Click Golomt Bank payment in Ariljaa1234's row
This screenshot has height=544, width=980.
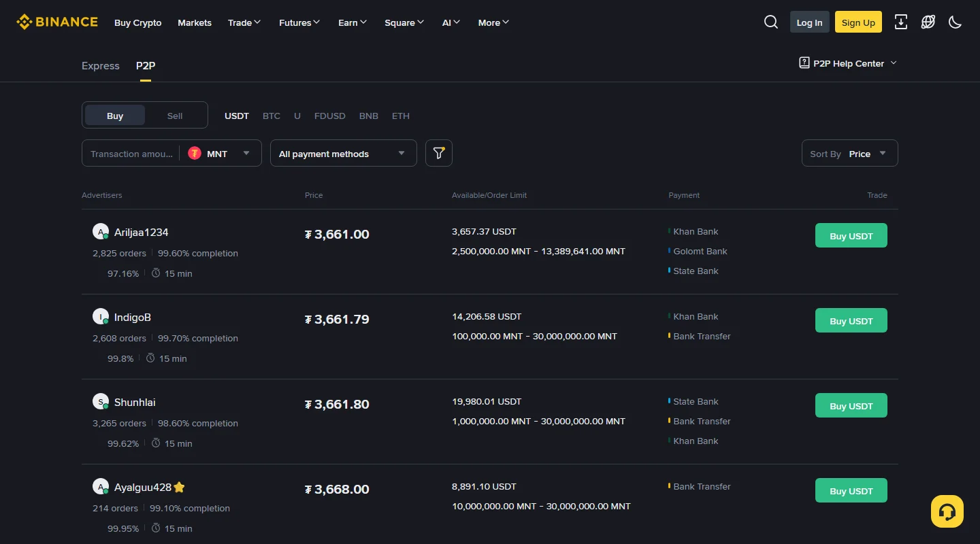click(700, 251)
